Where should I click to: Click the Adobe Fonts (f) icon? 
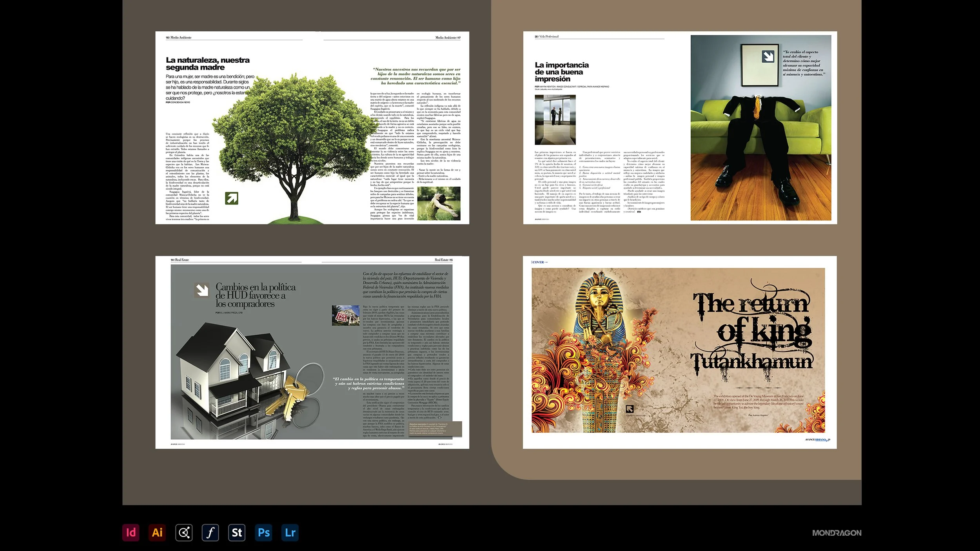tap(210, 533)
